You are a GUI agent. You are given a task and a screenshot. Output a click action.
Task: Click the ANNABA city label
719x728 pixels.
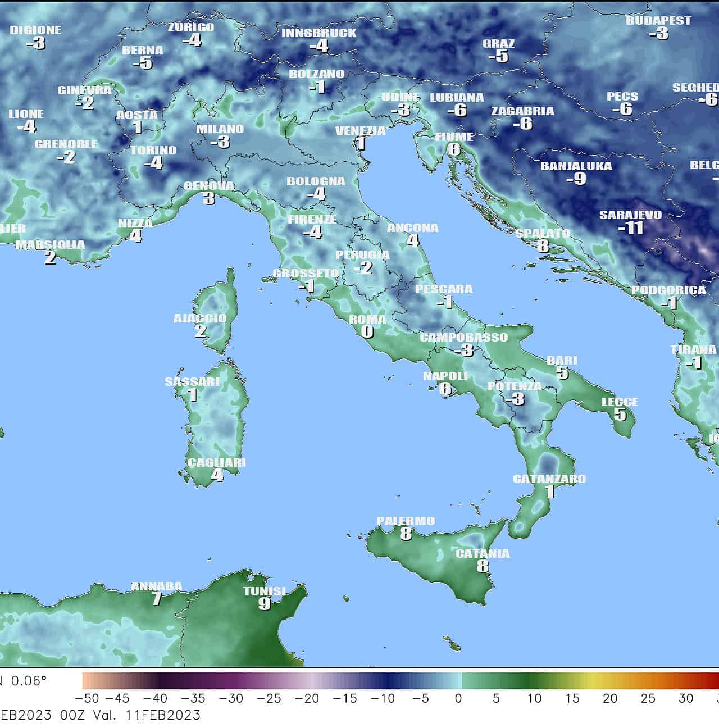click(x=157, y=586)
